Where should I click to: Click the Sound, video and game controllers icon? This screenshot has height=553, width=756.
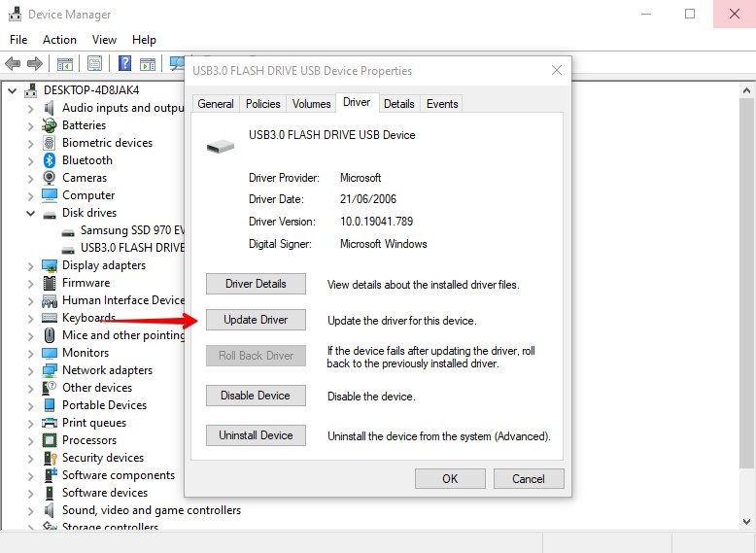pyautogui.click(x=50, y=510)
